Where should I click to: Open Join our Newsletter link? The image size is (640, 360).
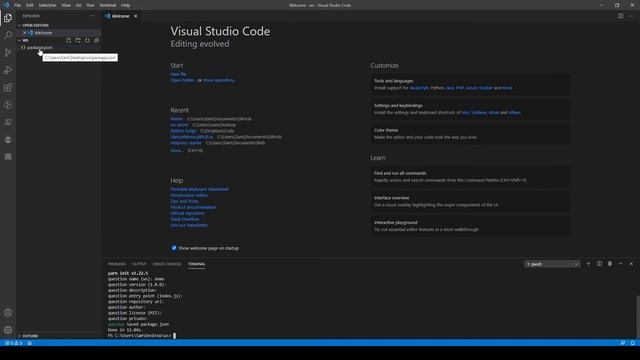click(x=189, y=225)
